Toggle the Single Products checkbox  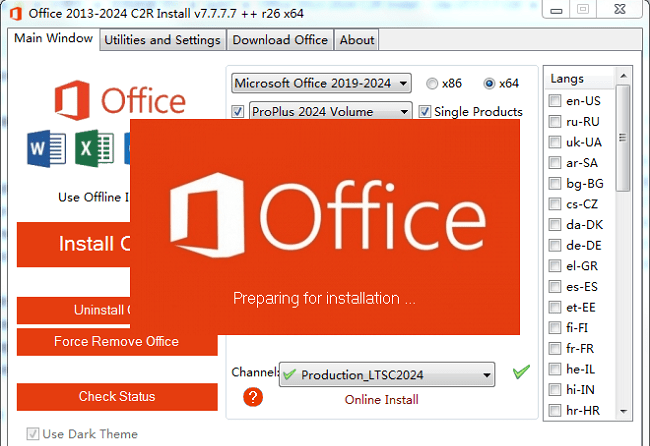(x=425, y=111)
